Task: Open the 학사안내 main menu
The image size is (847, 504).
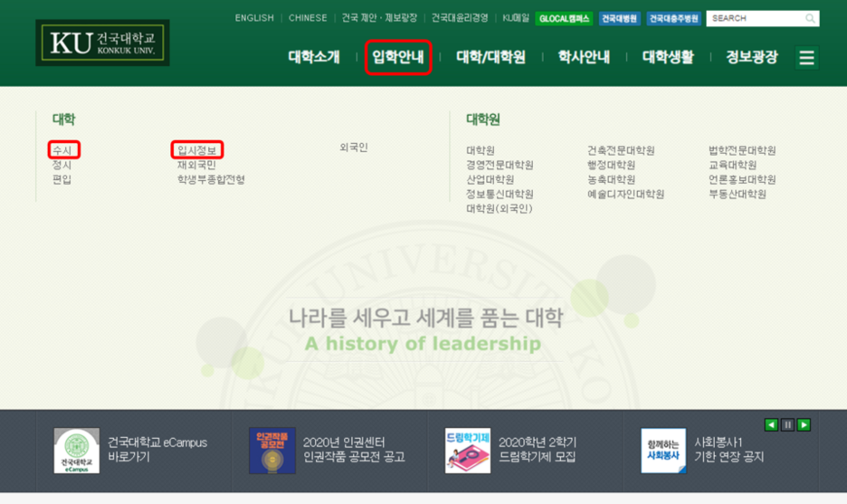Action: point(584,57)
